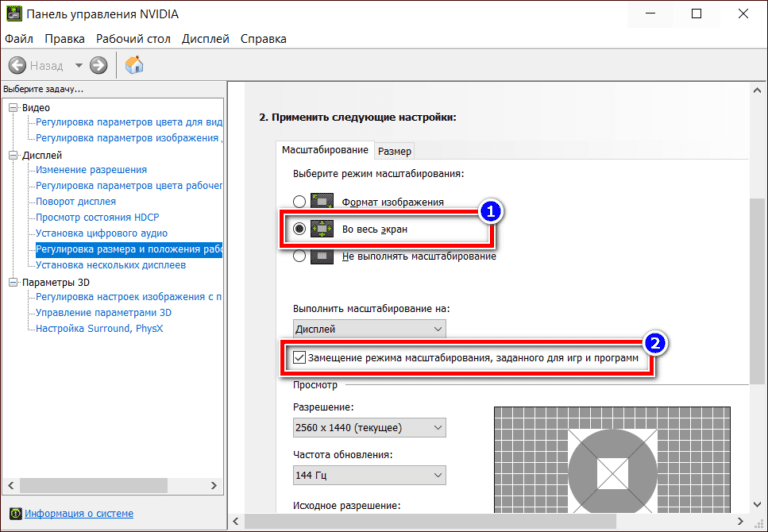Click the Видео tree category label
This screenshot has height=532, width=768.
(36, 108)
